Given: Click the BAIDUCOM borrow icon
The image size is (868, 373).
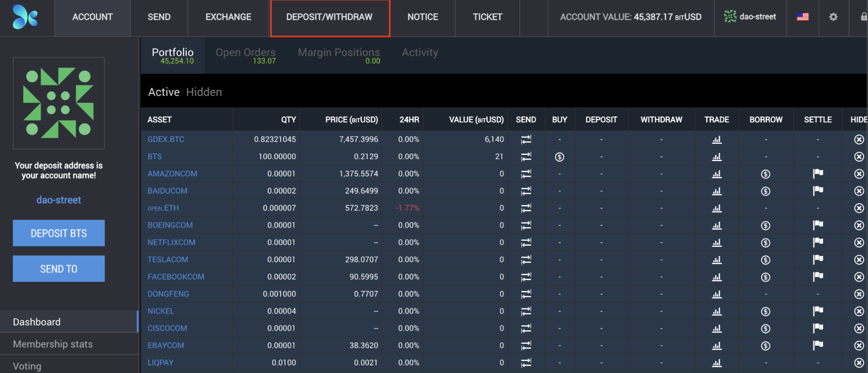Looking at the screenshot, I should coord(765,191).
